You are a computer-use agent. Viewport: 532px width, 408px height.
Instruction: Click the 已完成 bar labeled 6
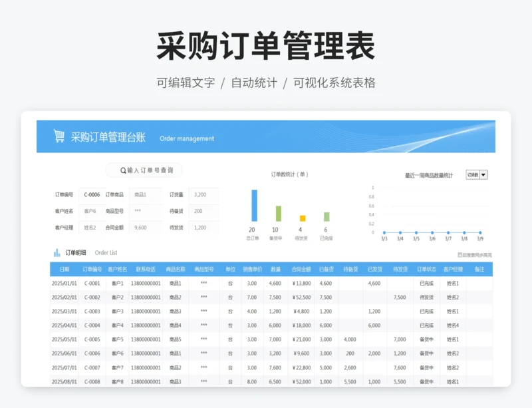(327, 217)
